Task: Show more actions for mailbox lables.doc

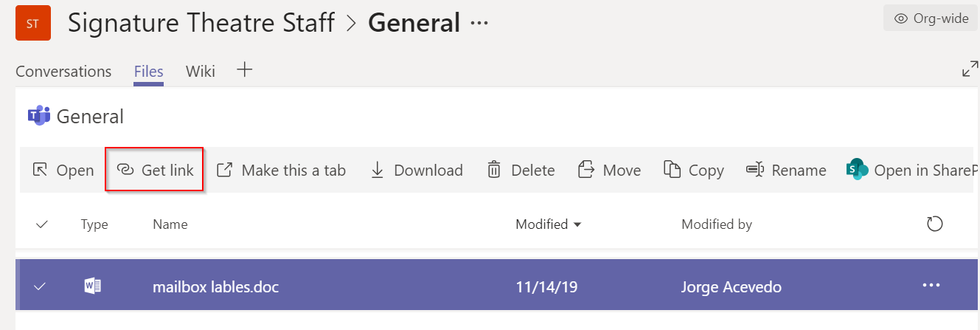Action: tap(931, 286)
